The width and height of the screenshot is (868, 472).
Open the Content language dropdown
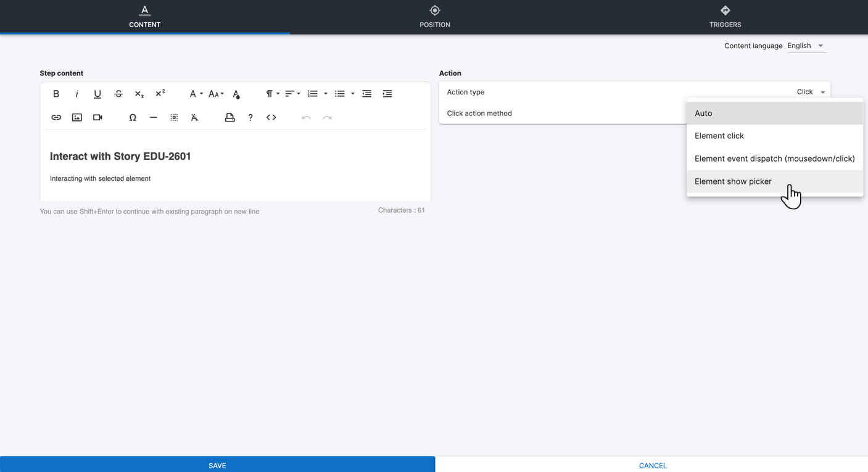click(x=806, y=46)
